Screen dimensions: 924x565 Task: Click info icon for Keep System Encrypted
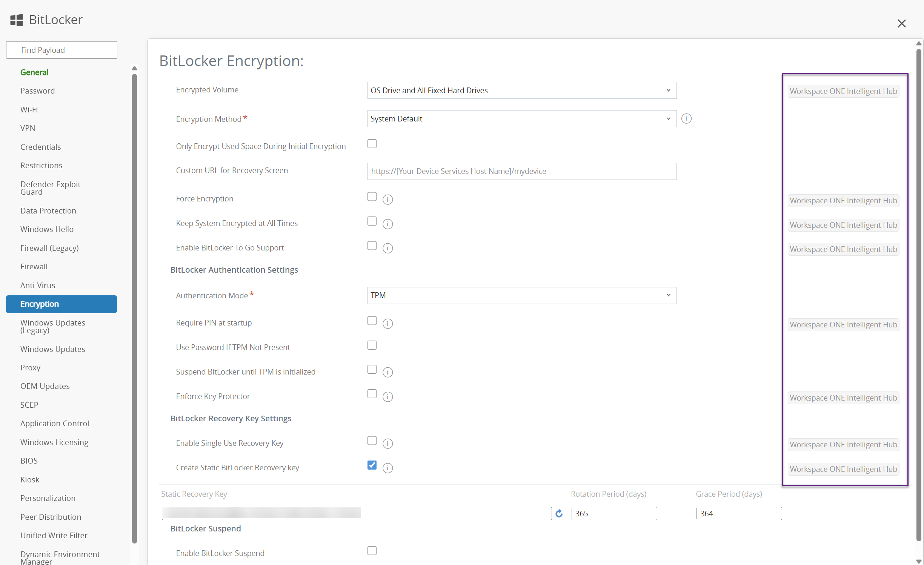[x=387, y=224]
